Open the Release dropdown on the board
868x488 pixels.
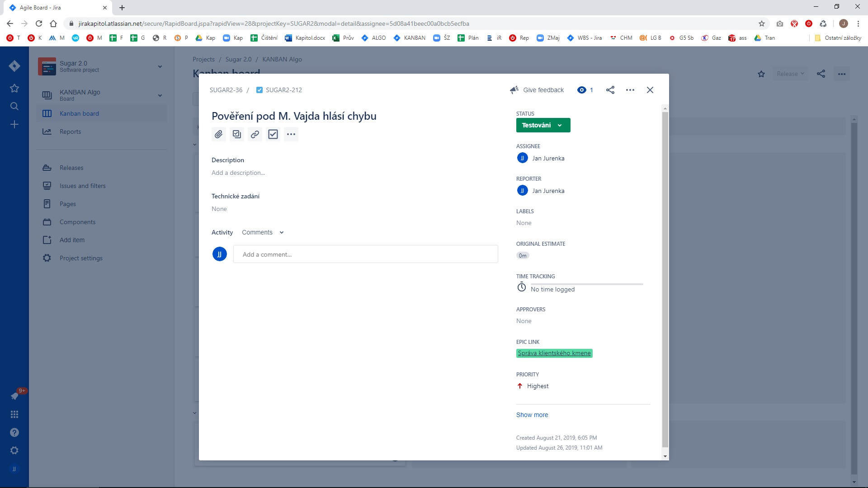click(790, 74)
